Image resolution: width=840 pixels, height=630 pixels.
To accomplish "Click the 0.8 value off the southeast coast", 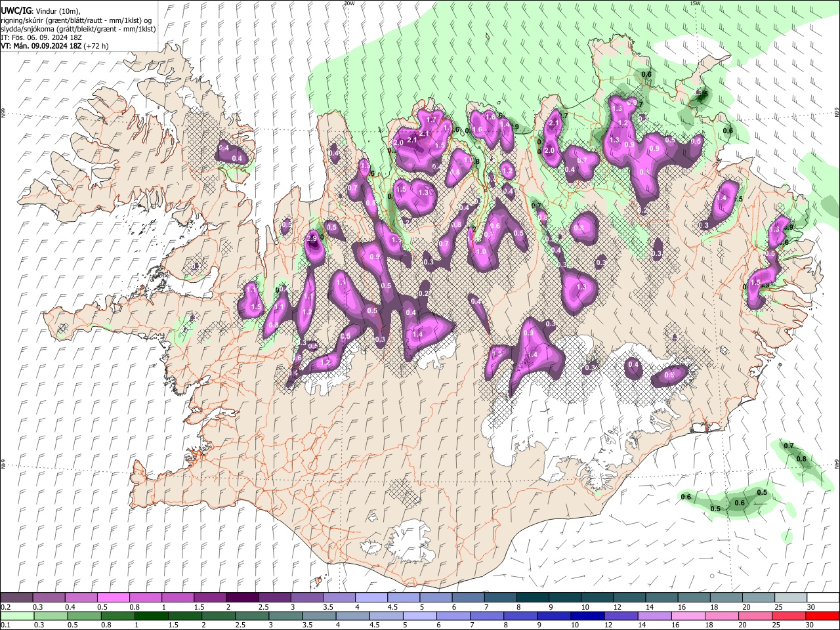I will (801, 459).
